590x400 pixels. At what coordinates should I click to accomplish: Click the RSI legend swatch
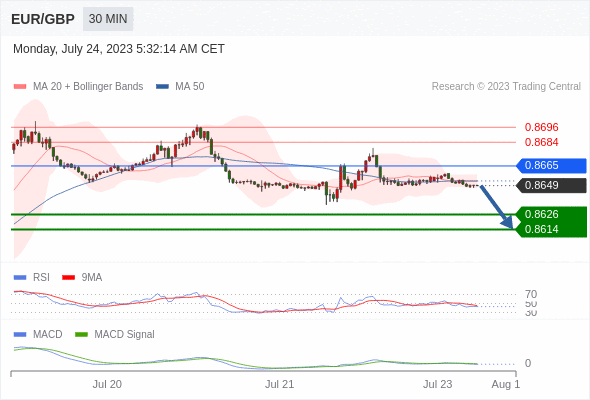20,278
